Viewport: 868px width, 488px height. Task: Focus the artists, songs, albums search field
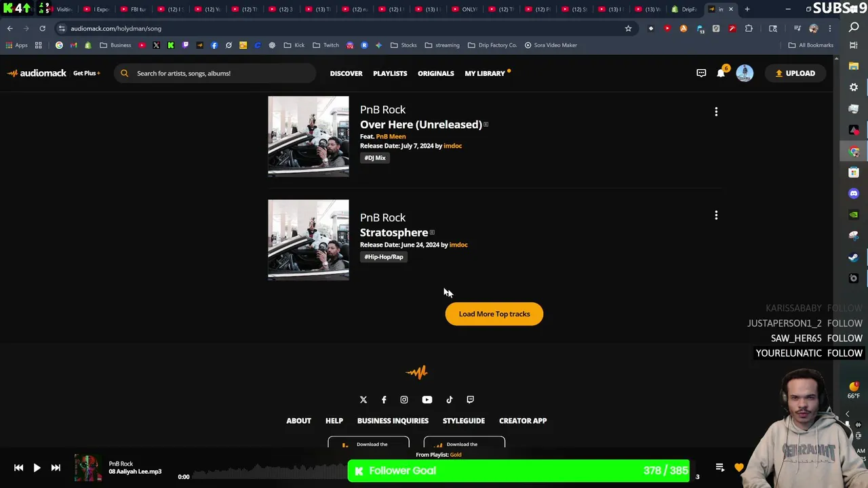215,73
